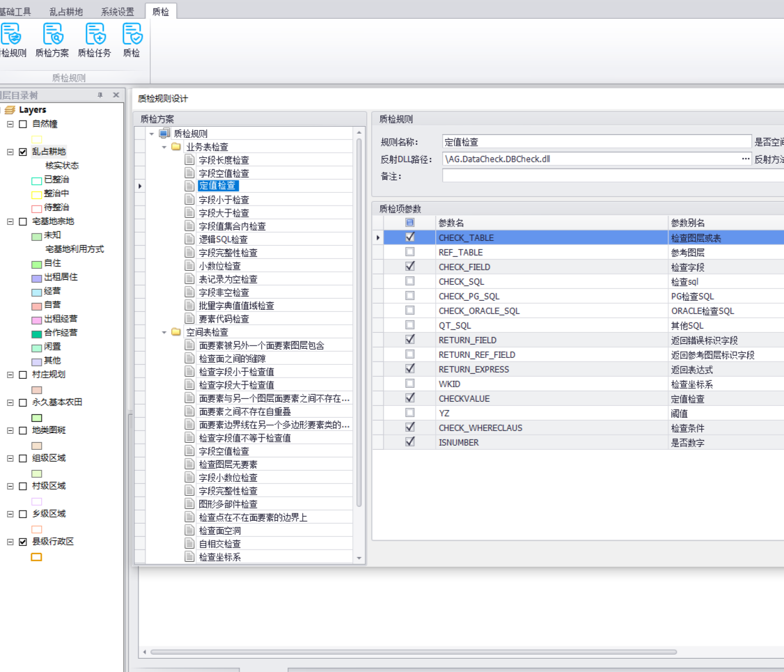Open the 质检任务 ribbon icon
This screenshot has height=672, width=784.
(95, 34)
